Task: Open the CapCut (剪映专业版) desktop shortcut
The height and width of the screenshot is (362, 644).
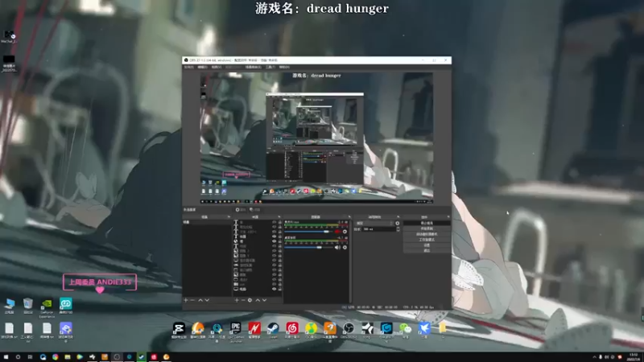Action: 179,328
